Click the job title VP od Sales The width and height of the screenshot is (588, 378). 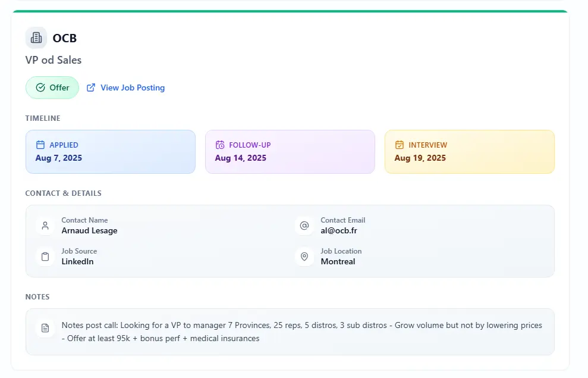(x=54, y=60)
